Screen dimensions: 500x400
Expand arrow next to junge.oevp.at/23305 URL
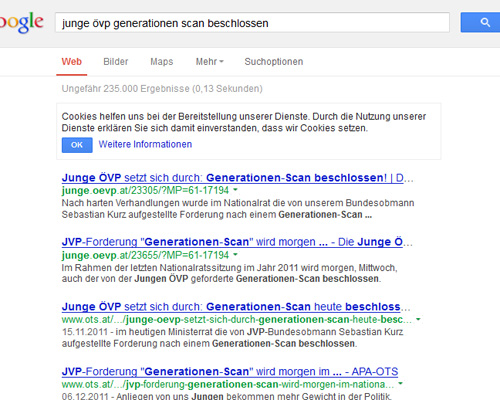click(x=235, y=190)
